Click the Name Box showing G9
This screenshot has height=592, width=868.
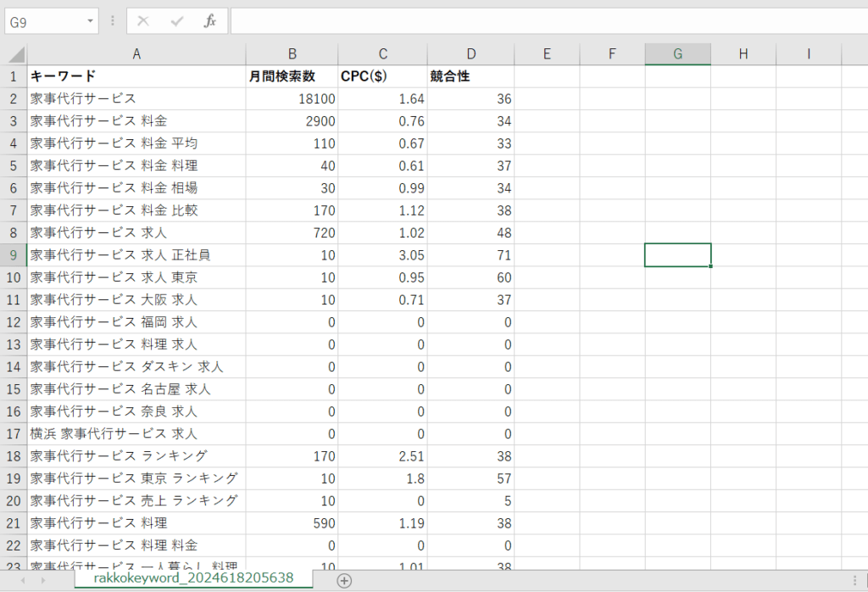pos(44,22)
